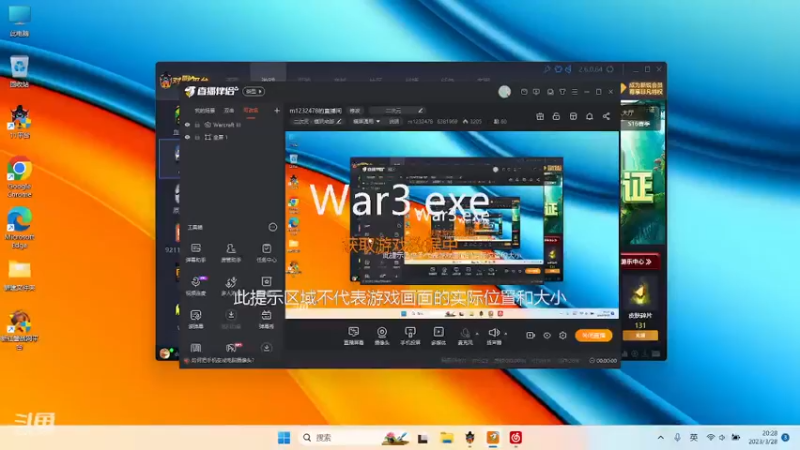
Task: Click the 修改 button beside room title
Action: pos(355,111)
